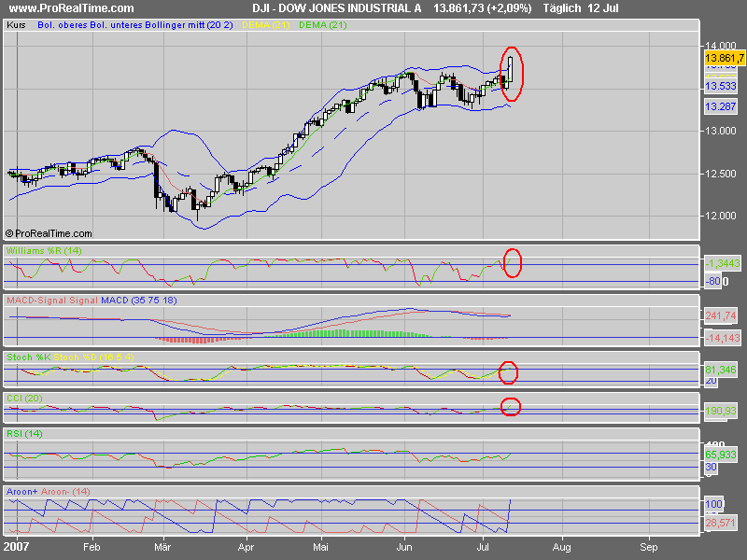This screenshot has width=747, height=560.
Task: Click the 241,74 MACD value tag
Action: (x=721, y=315)
